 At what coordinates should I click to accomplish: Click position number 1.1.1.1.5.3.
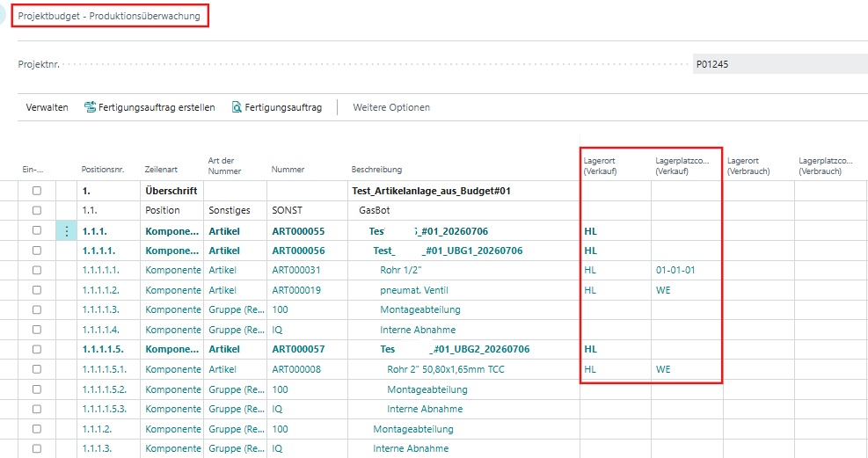coord(105,410)
